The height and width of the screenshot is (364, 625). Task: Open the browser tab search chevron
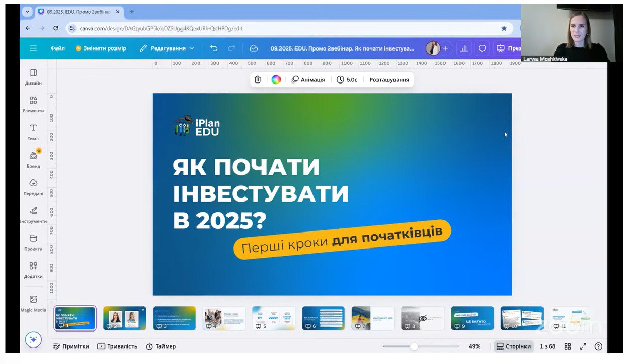click(27, 12)
